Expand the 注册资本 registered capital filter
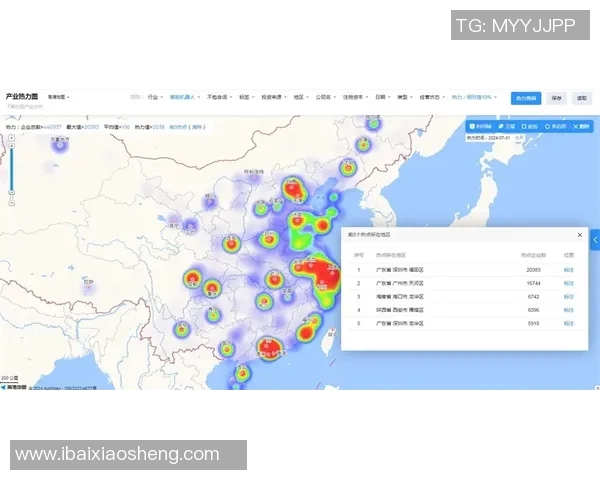The height and width of the screenshot is (480, 600). coord(355,97)
